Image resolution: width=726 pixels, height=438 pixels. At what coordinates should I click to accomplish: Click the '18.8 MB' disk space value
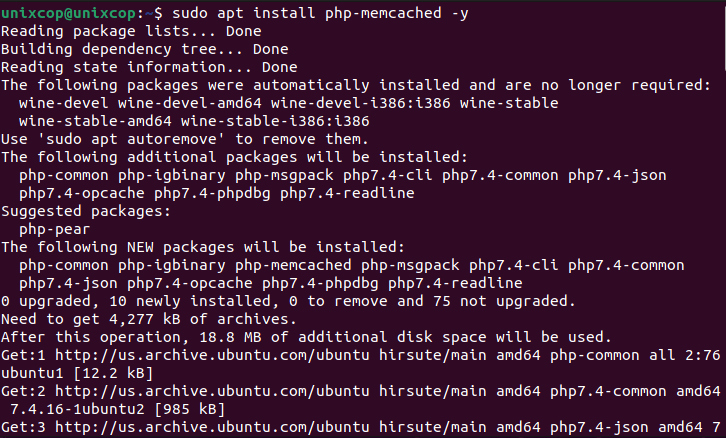tap(231, 338)
